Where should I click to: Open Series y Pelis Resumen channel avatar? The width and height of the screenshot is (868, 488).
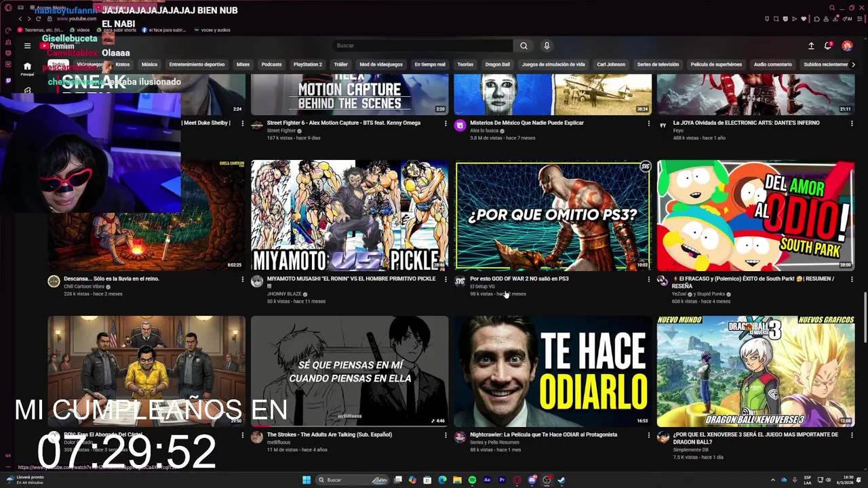click(460, 437)
